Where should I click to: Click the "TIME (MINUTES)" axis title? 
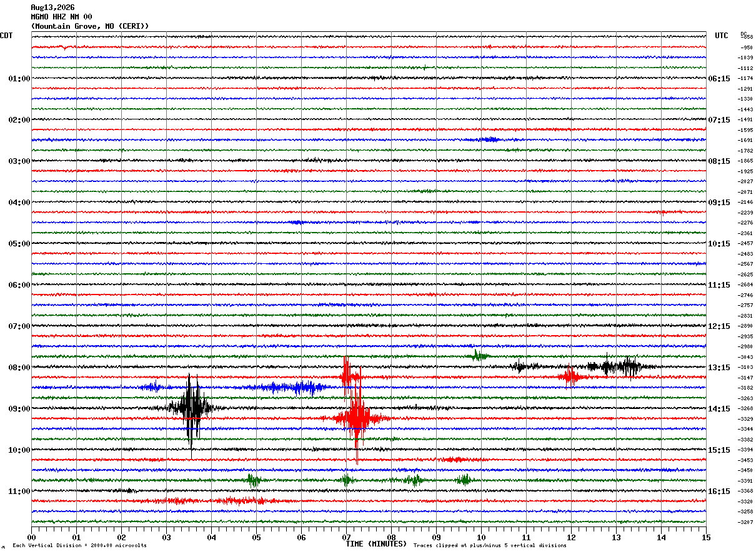(x=376, y=544)
